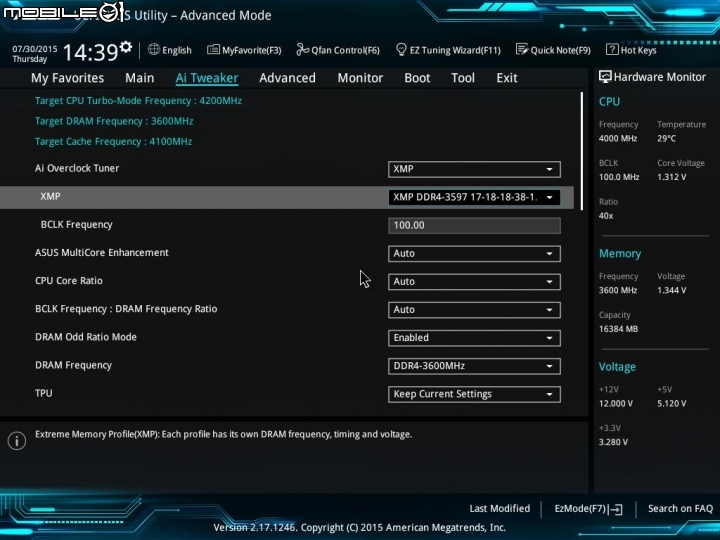Screen dimensions: 720x540
Task: Click Last Modified
Action: (x=500, y=509)
